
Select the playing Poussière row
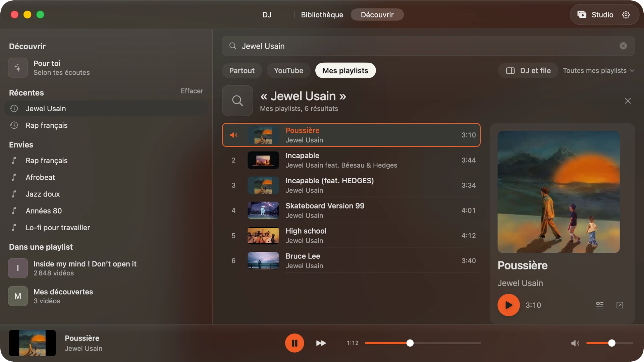coord(351,135)
